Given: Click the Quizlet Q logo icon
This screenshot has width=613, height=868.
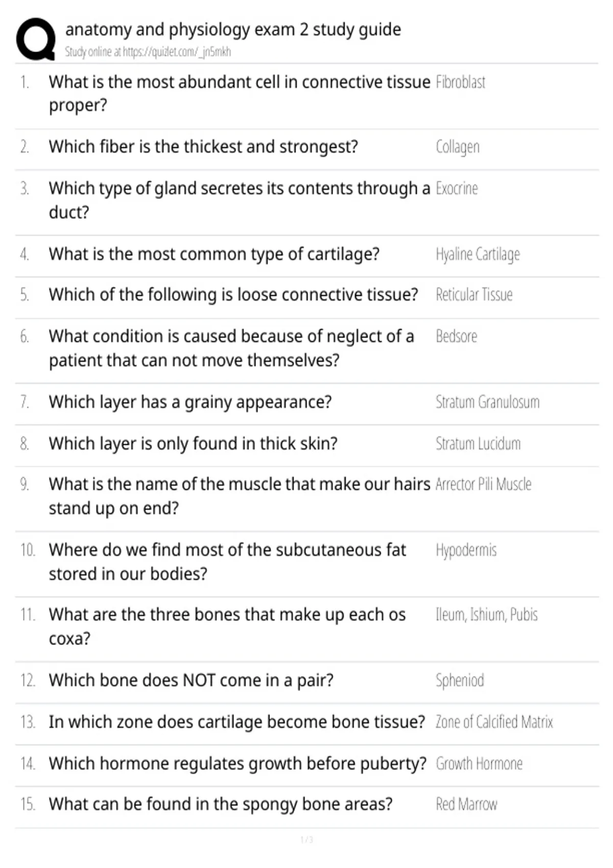Looking at the screenshot, I should point(36,39).
